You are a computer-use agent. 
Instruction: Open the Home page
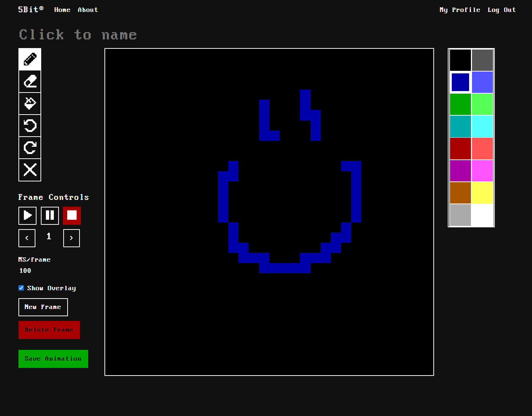62,10
